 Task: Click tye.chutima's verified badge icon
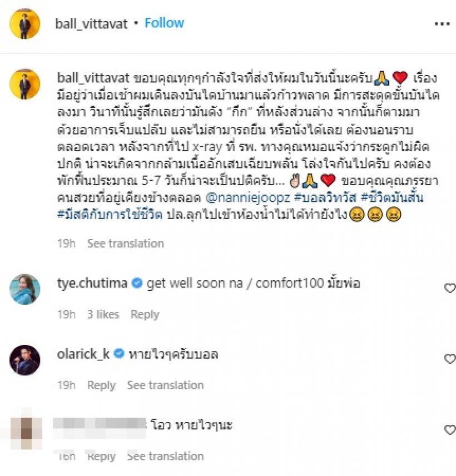click(137, 283)
